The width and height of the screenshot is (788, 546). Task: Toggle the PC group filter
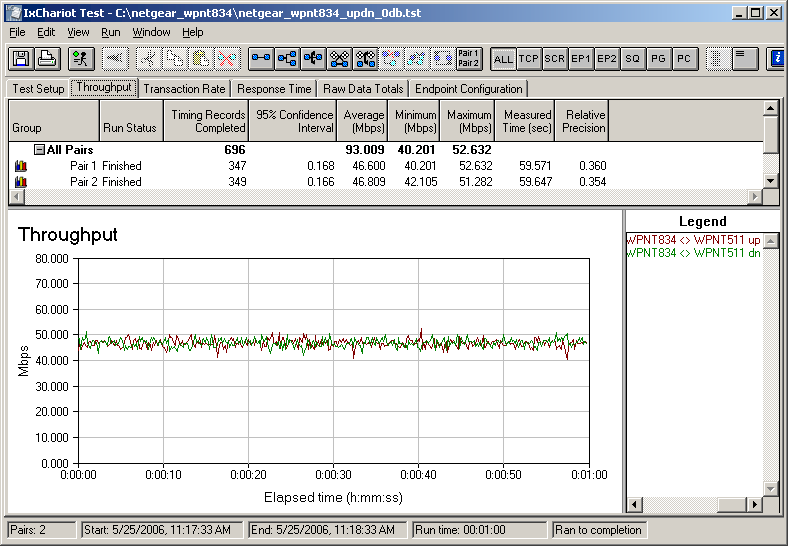click(x=685, y=59)
